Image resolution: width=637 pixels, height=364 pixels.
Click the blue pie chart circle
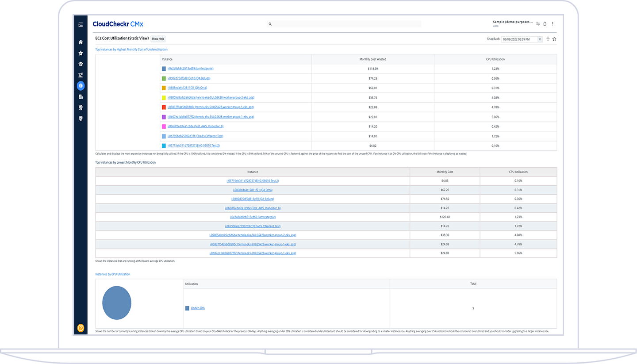(x=117, y=303)
